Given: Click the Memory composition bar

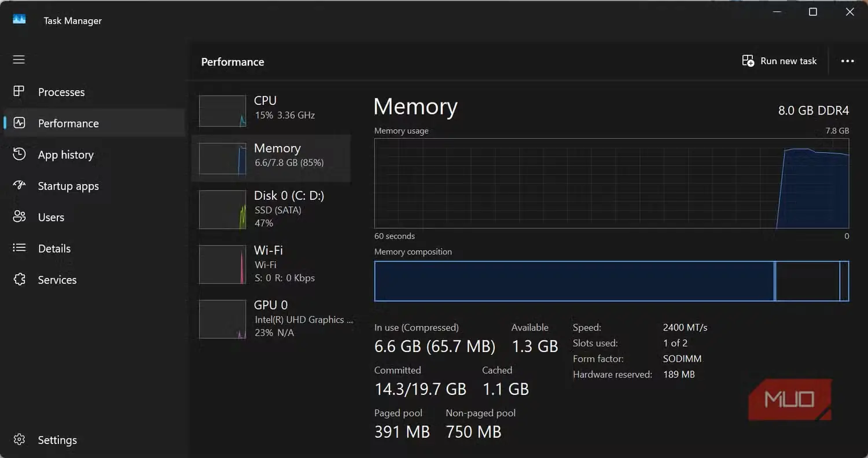Looking at the screenshot, I should (612, 281).
